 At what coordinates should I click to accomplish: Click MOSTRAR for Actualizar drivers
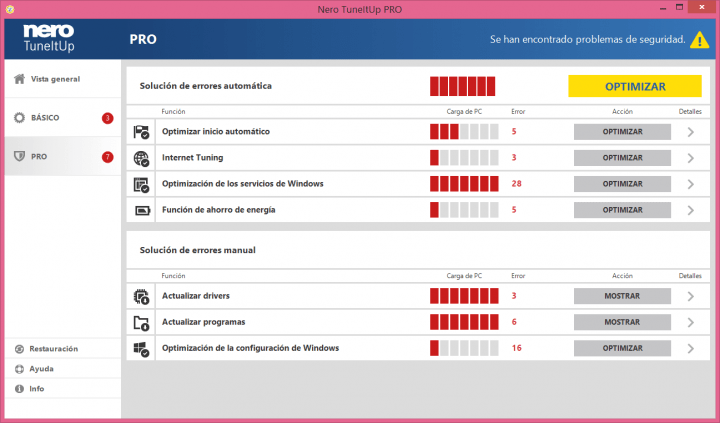coord(622,296)
